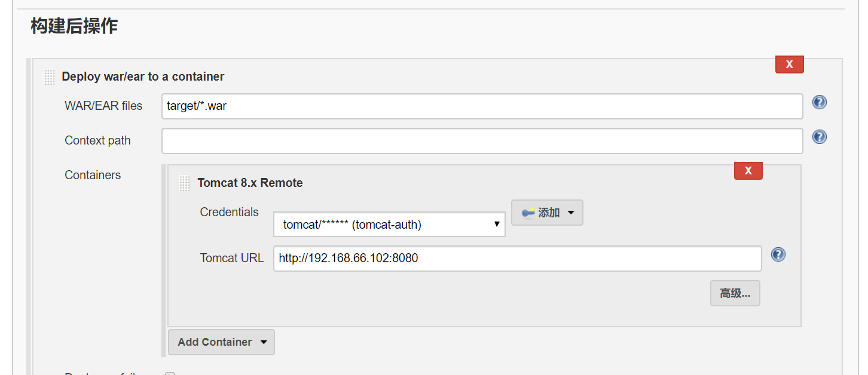This screenshot has width=868, height=375.
Task: Grab the drag handle beside Deploy war/ear title
Action: tap(50, 77)
